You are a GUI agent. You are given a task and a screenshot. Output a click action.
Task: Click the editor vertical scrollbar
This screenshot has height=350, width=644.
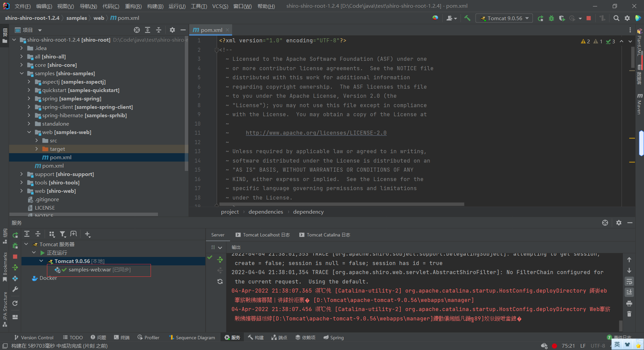coord(633,57)
